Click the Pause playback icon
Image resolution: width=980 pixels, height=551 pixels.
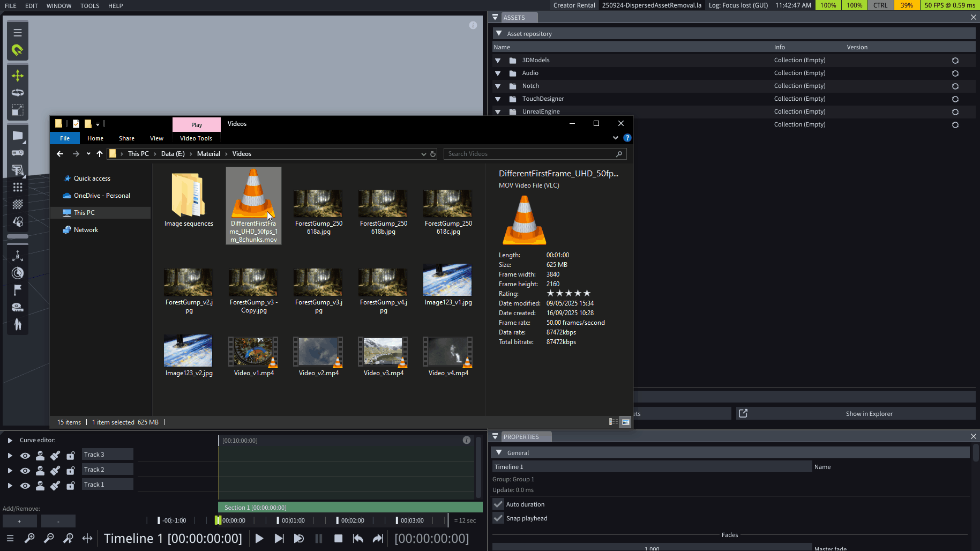[x=319, y=539]
